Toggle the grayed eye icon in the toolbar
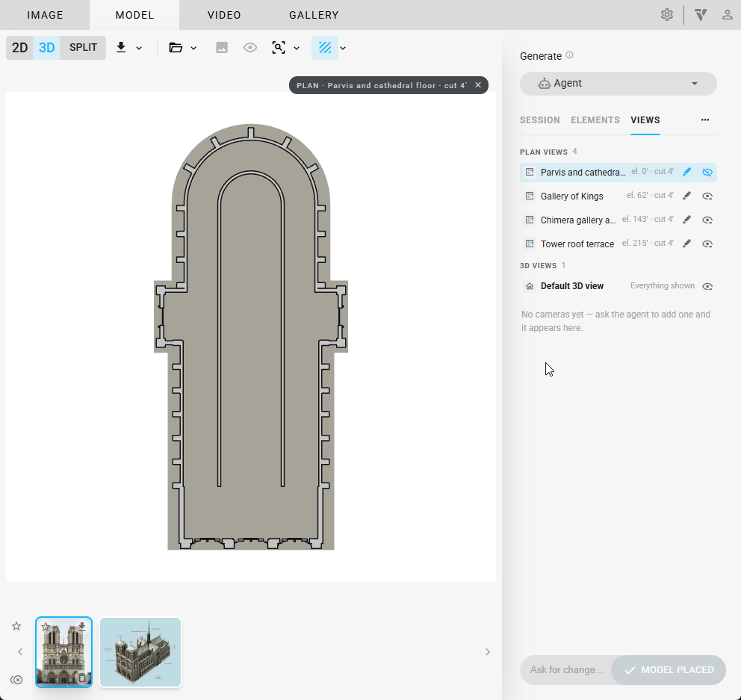The image size is (741, 700). (250, 47)
